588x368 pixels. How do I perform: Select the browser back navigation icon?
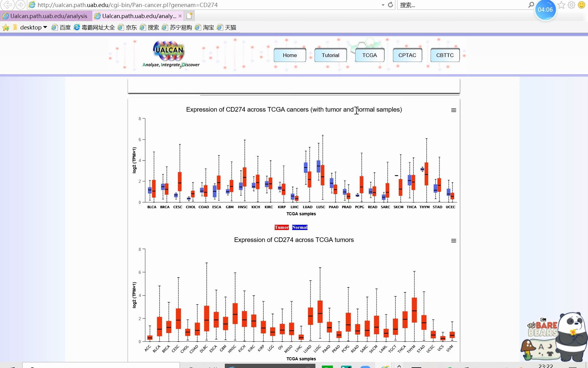click(9, 5)
